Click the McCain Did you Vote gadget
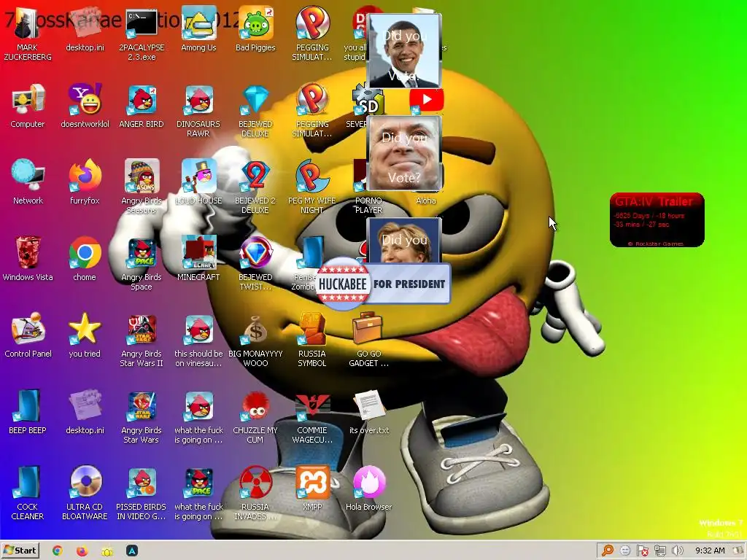This screenshot has height=560, width=747. tap(404, 153)
